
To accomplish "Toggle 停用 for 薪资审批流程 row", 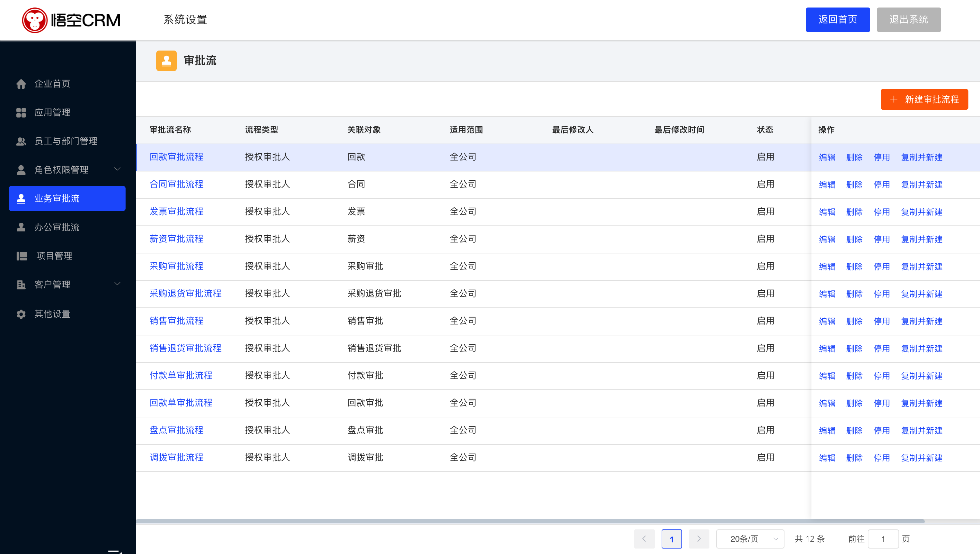I will [881, 239].
